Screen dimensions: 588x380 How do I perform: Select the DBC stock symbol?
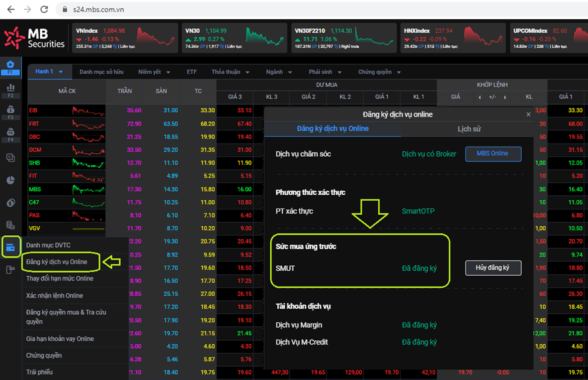(x=34, y=137)
